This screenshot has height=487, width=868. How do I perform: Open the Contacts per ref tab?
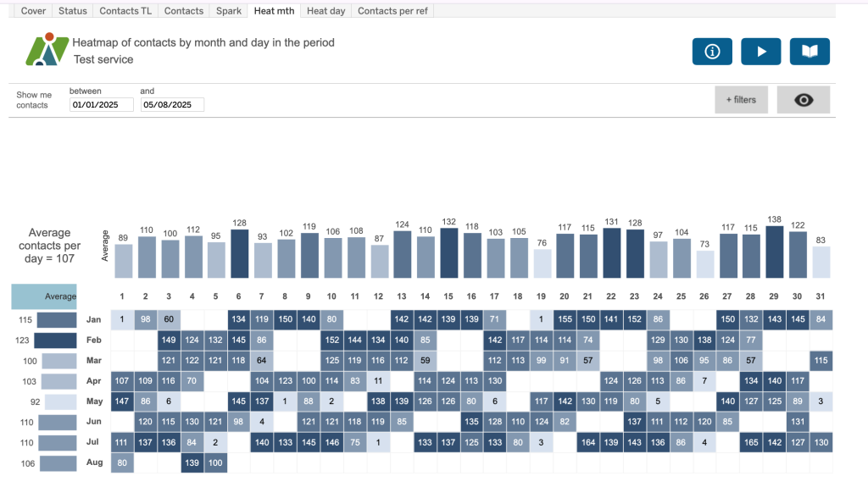tap(392, 11)
